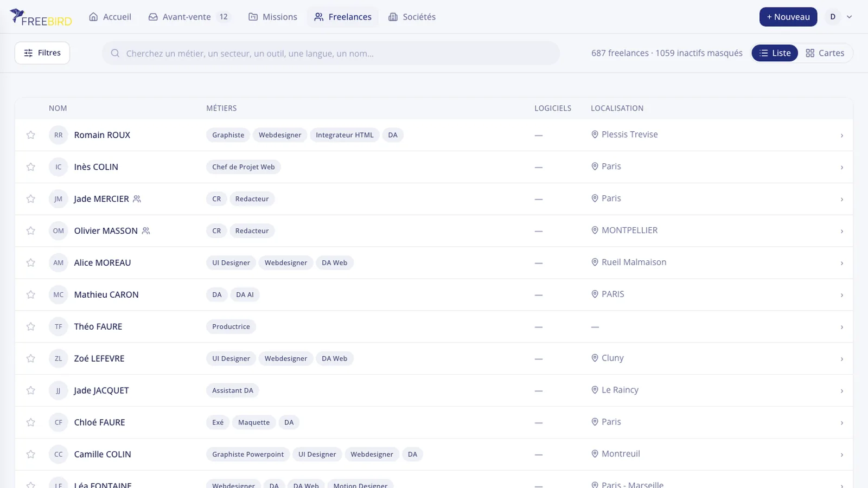Open Avant-vente tab
Screen dimensions: 868x488
click(189, 17)
